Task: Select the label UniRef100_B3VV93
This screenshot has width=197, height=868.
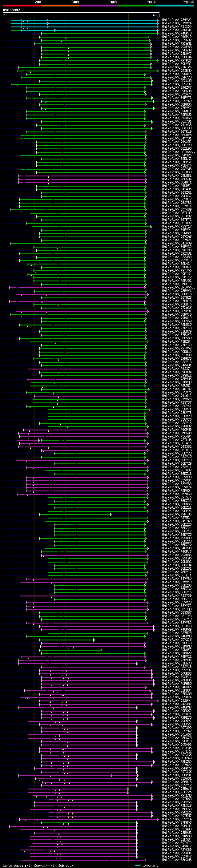Action: tap(177, 477)
